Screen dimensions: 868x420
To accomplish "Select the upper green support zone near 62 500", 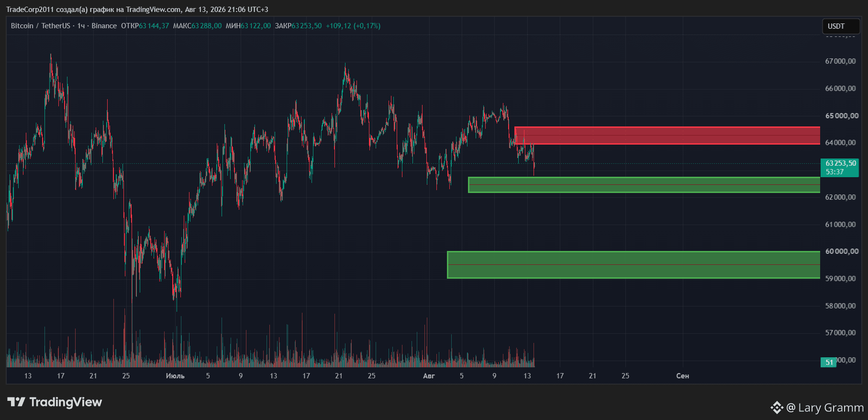I will (644, 185).
